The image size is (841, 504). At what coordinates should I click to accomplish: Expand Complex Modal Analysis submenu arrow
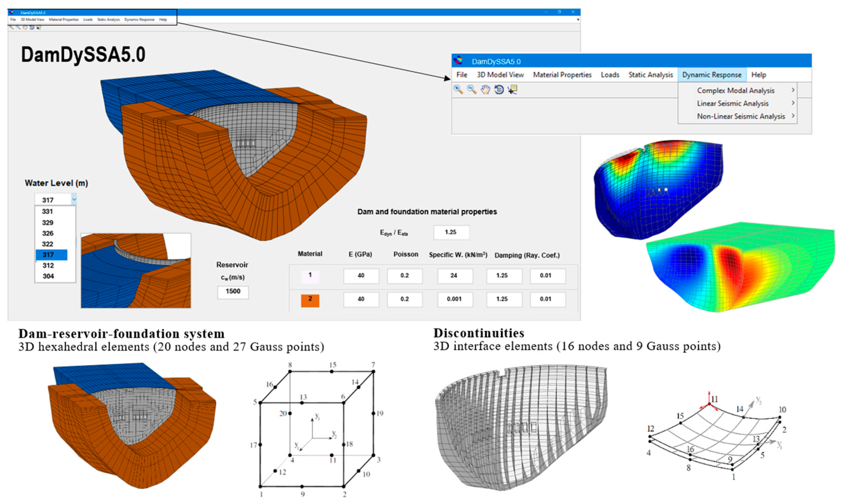(x=793, y=90)
